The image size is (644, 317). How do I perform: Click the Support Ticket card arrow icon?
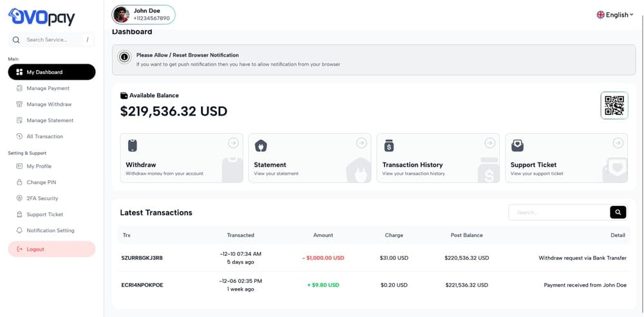[618, 143]
